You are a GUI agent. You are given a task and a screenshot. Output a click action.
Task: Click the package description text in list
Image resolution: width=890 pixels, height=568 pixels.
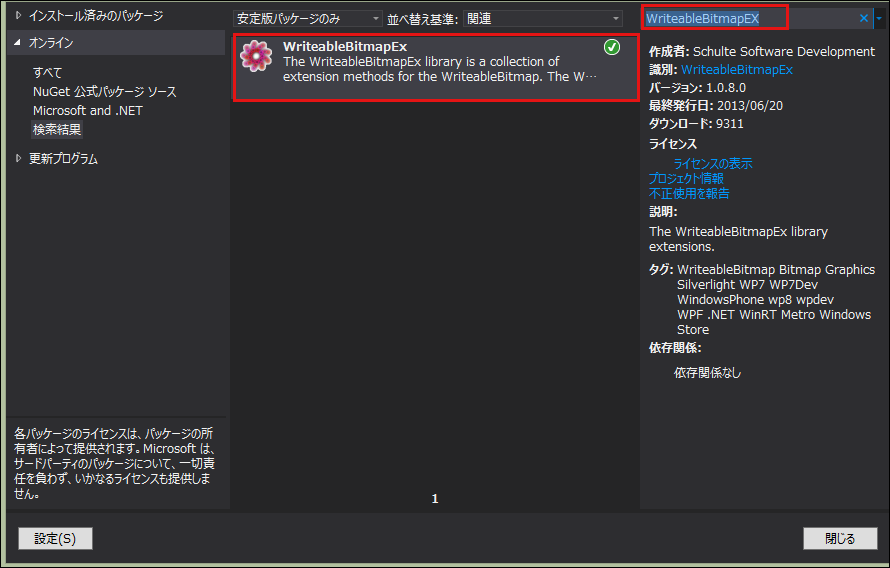pos(440,69)
